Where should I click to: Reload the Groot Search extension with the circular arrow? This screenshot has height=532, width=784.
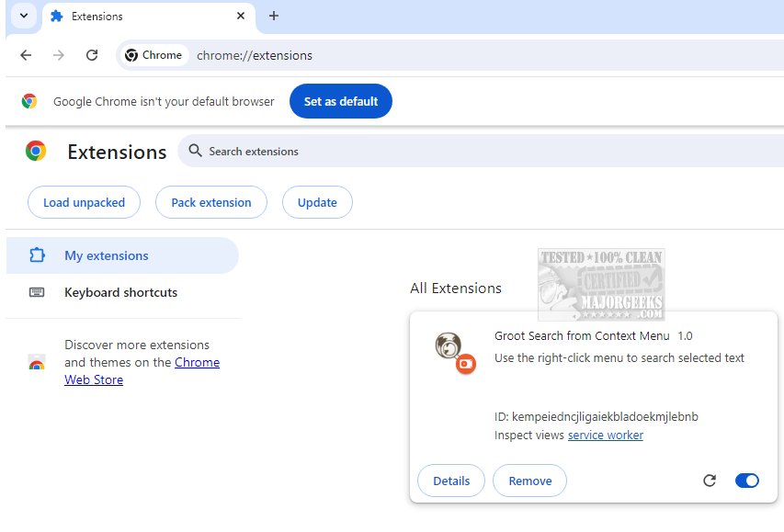[709, 481]
